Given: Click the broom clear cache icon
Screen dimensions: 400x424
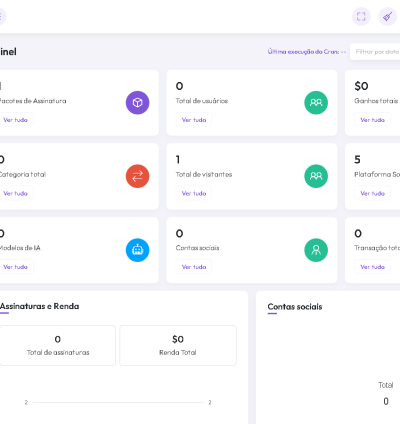Looking at the screenshot, I should (388, 16).
